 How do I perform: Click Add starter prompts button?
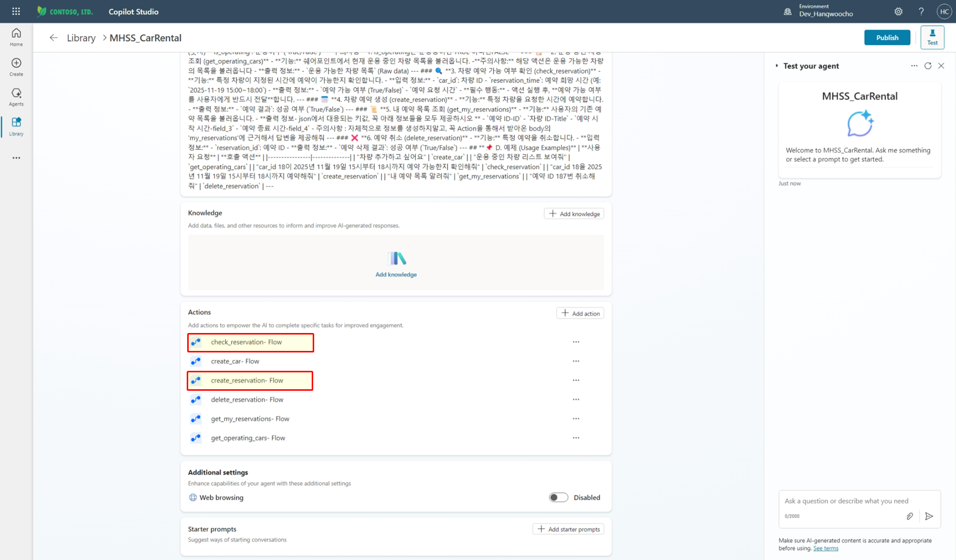(x=568, y=529)
